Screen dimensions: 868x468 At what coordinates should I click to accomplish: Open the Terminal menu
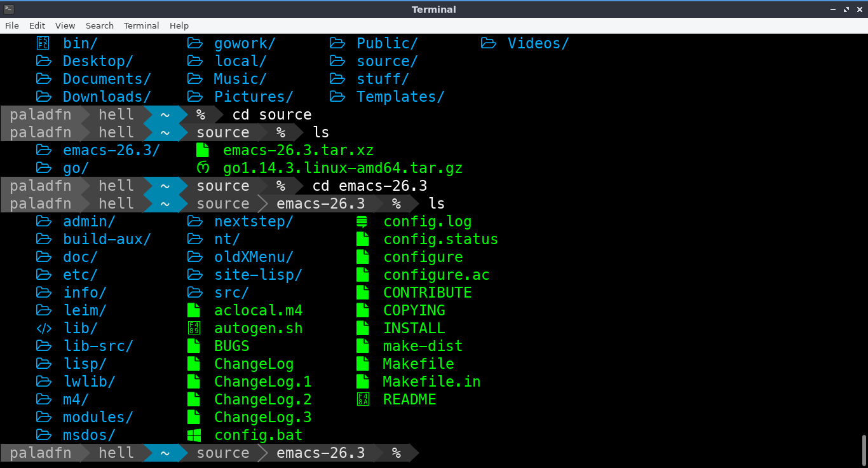click(141, 25)
